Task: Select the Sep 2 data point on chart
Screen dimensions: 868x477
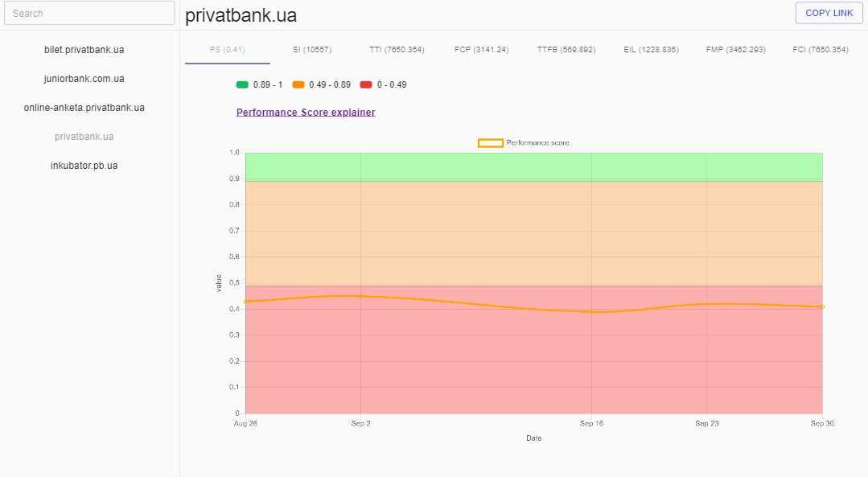Action: pyautogui.click(x=361, y=296)
